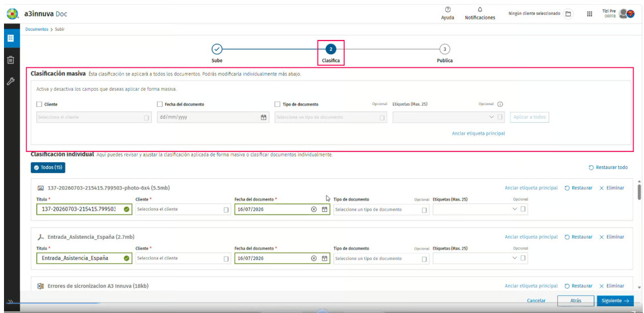Screen dimensions: 644x313
Task: Open the Ayuda help icon
Action: (447, 10)
